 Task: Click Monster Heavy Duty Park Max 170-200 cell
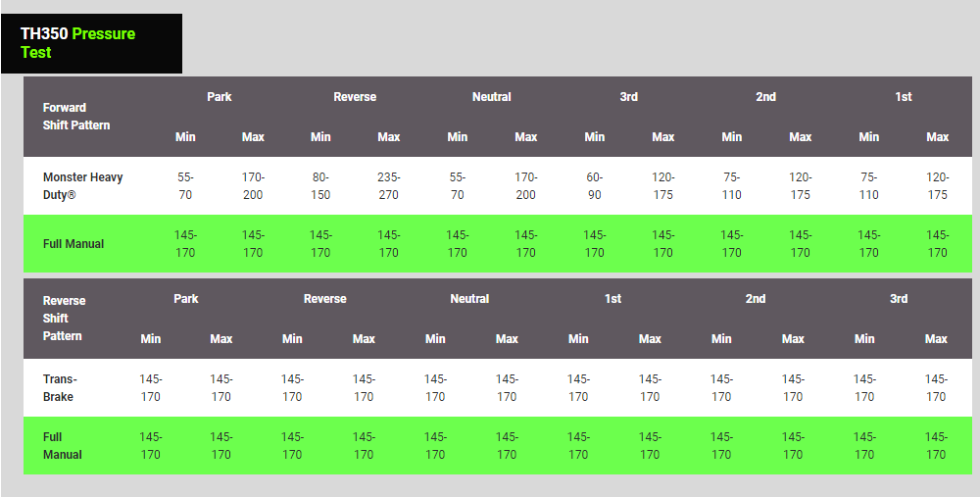tap(253, 186)
